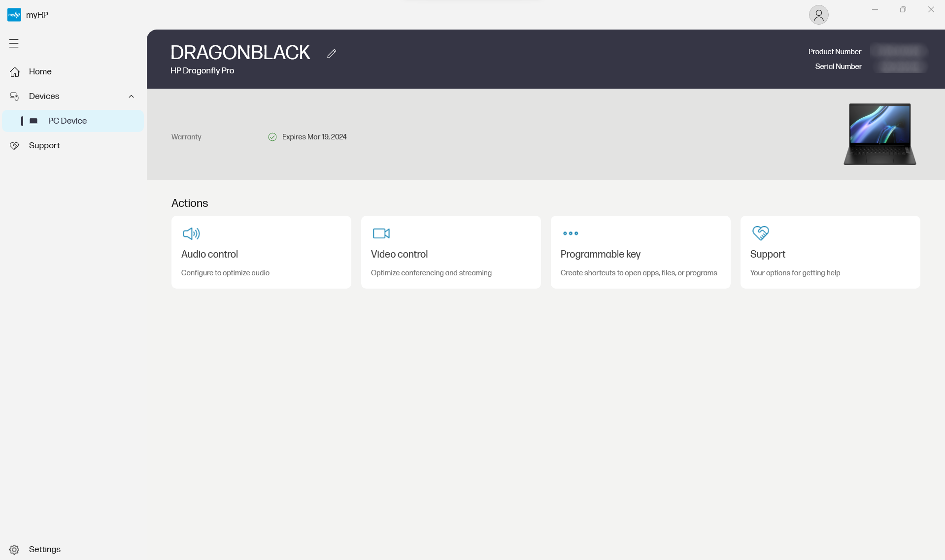Go to Home in sidebar

coord(73,72)
